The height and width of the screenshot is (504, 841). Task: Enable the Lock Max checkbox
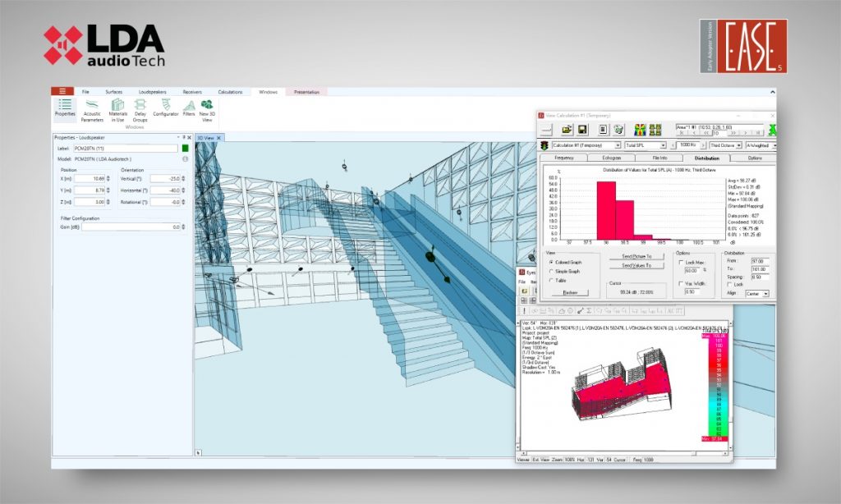[681, 262]
